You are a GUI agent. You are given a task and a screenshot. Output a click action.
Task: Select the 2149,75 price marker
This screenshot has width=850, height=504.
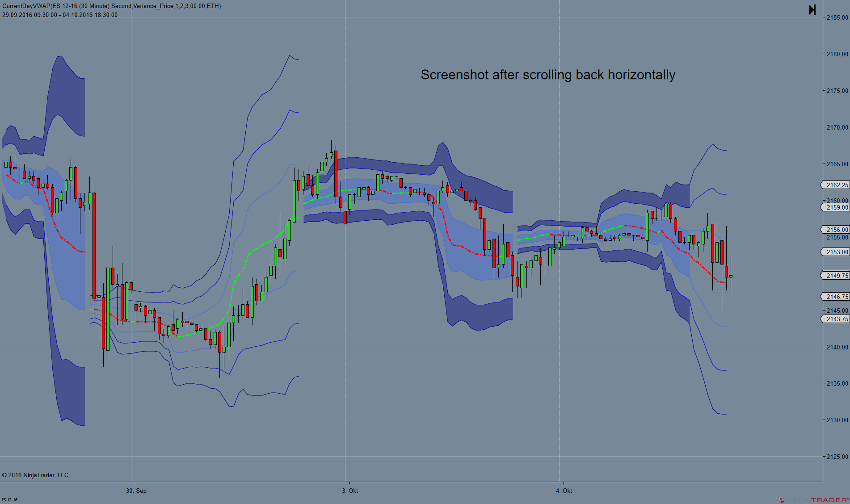tap(835, 276)
